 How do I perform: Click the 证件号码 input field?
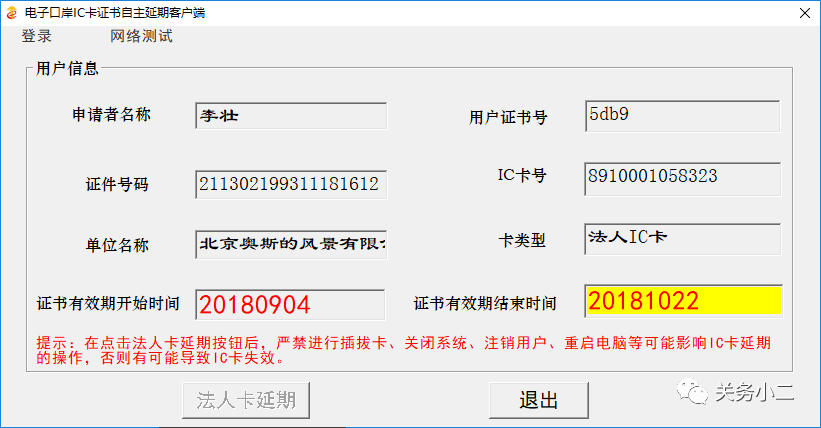click(291, 184)
